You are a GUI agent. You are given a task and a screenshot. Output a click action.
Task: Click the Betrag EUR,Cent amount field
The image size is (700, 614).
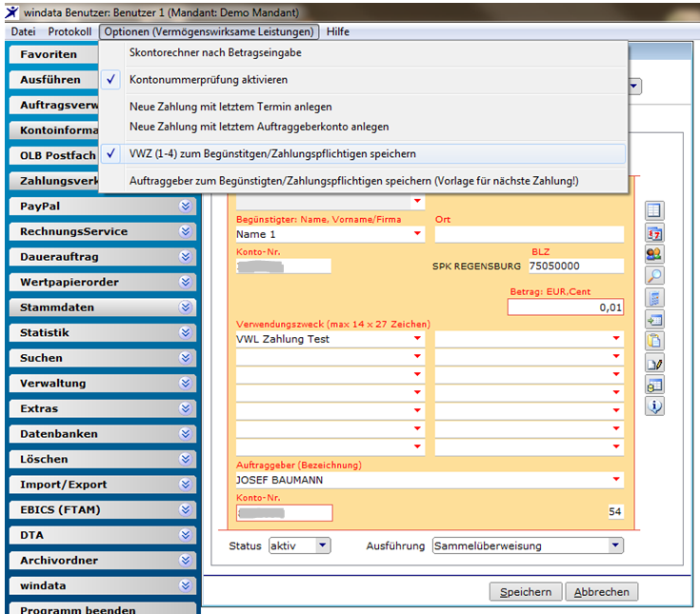(x=565, y=307)
